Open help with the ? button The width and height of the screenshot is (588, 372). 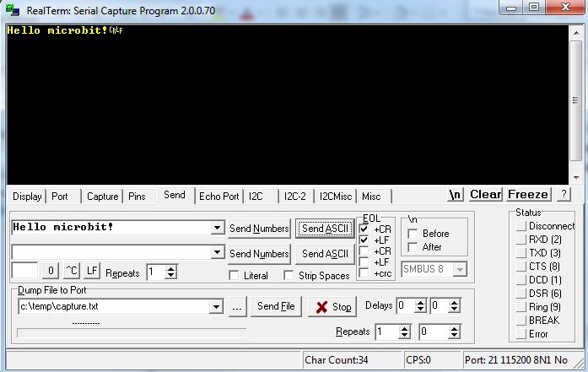pos(563,195)
